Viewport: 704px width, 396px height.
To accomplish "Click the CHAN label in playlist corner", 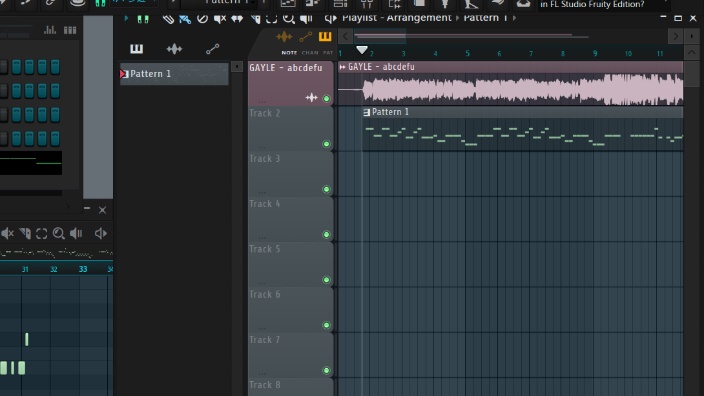I will coord(310,53).
